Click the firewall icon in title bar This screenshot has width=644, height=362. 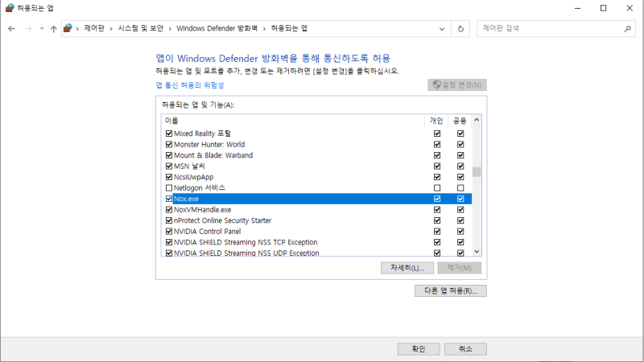coord(10,8)
